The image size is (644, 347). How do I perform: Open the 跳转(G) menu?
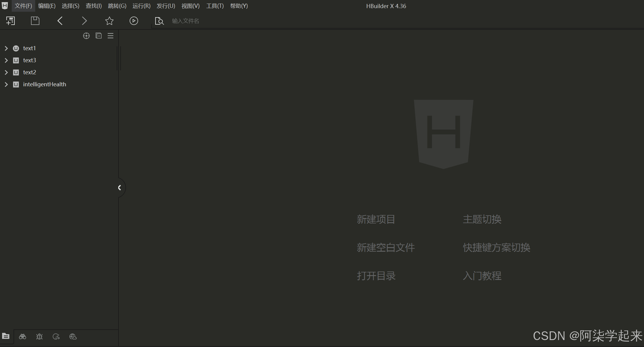(117, 6)
